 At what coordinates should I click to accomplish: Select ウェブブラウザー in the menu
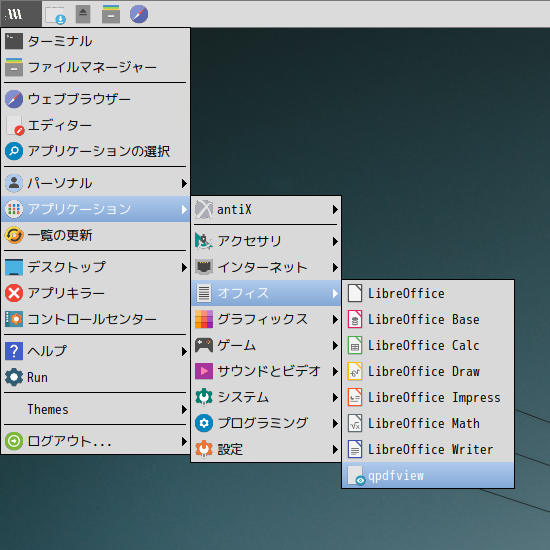point(96,99)
